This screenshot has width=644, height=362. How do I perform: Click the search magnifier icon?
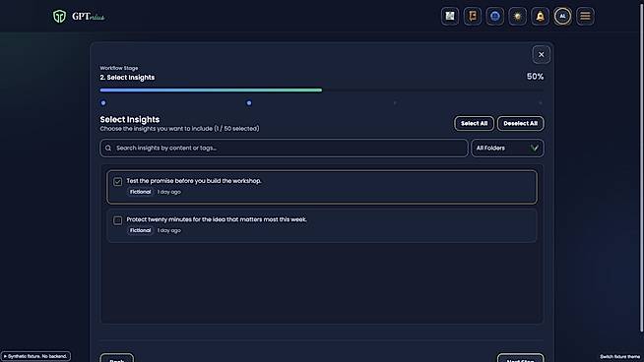pos(108,149)
